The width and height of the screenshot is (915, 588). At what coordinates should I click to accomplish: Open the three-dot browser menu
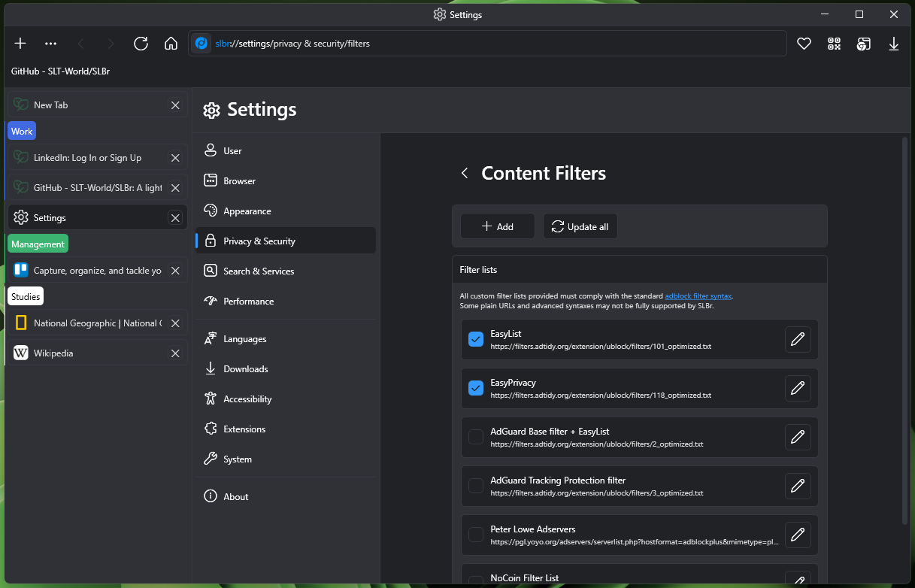50,44
